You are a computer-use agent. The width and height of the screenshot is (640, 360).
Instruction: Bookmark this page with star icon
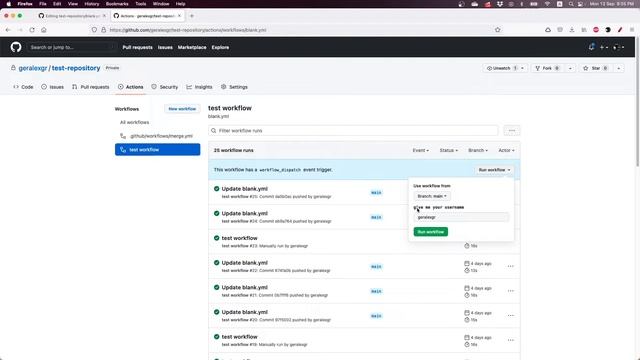(x=498, y=30)
